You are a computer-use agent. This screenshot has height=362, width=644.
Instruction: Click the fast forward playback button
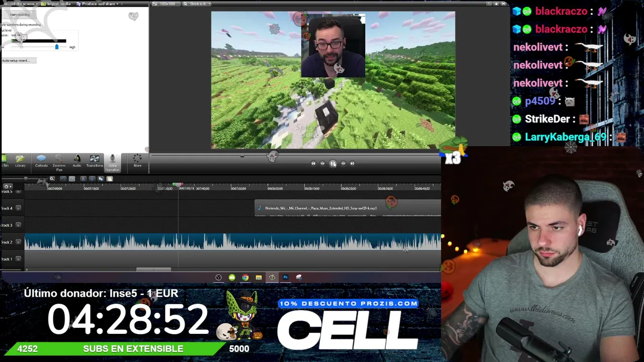click(x=343, y=163)
